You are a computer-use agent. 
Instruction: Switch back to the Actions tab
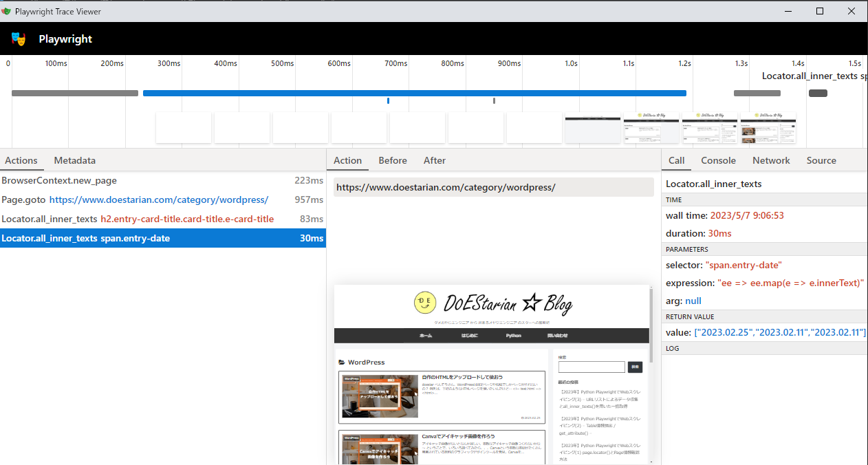21,160
